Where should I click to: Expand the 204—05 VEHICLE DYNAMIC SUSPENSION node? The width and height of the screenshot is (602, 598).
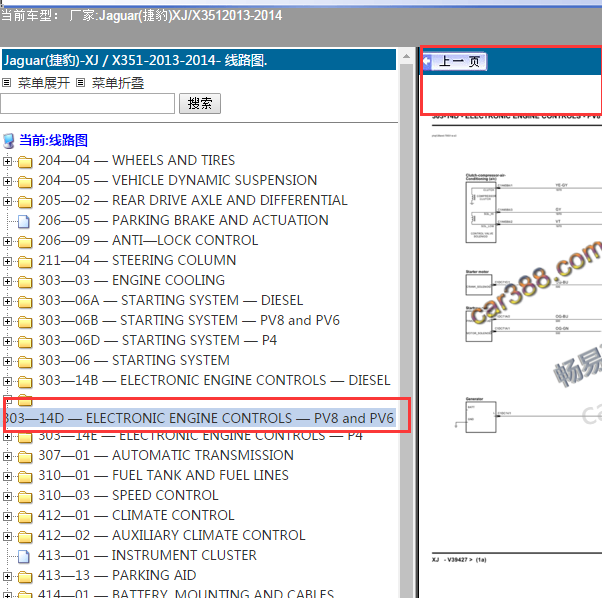7,181
